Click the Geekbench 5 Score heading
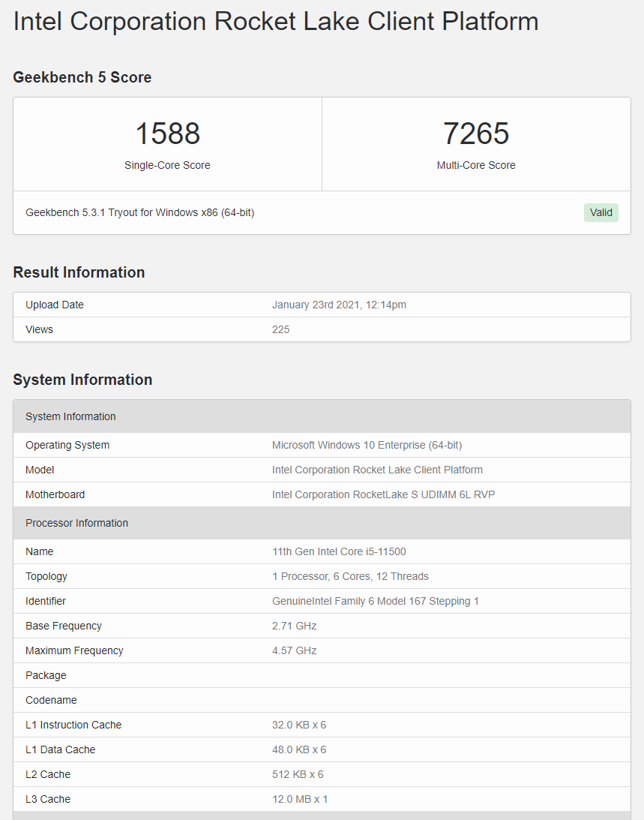The width and height of the screenshot is (644, 820). coord(82,77)
